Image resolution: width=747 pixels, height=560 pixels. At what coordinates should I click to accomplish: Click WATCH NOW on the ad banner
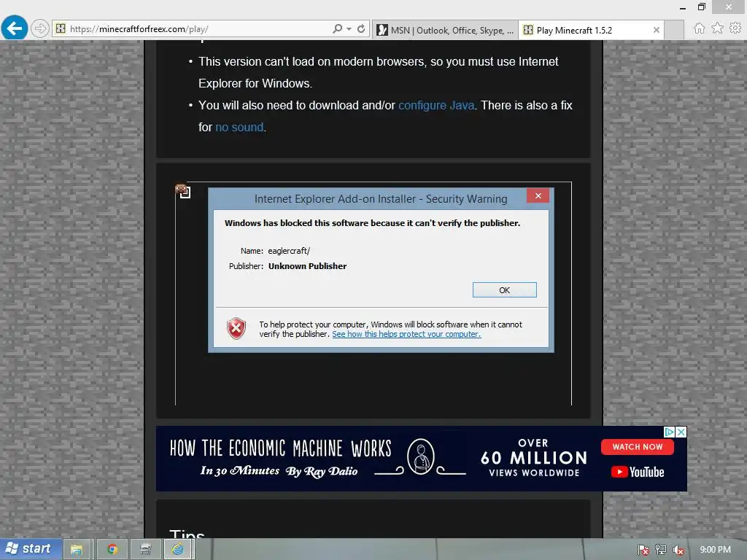638,447
